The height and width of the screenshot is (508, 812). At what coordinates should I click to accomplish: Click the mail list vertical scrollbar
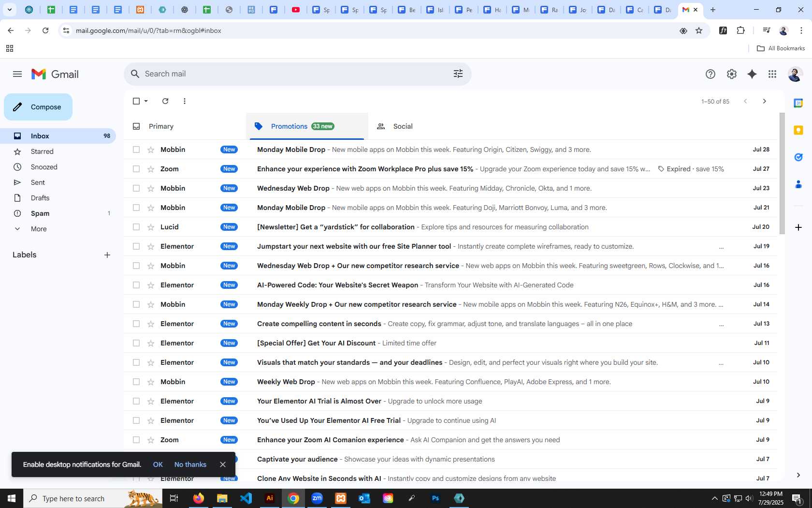click(x=782, y=174)
